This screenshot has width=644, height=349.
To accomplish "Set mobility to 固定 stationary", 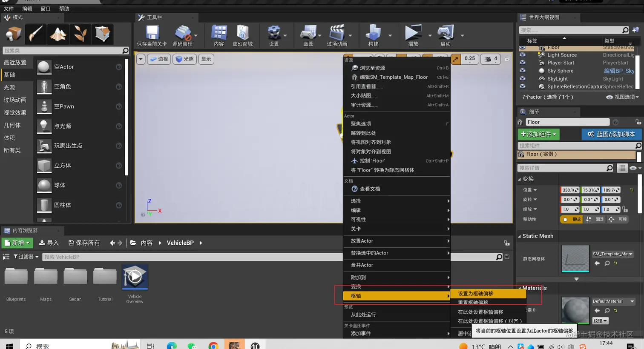I will coord(595,219).
